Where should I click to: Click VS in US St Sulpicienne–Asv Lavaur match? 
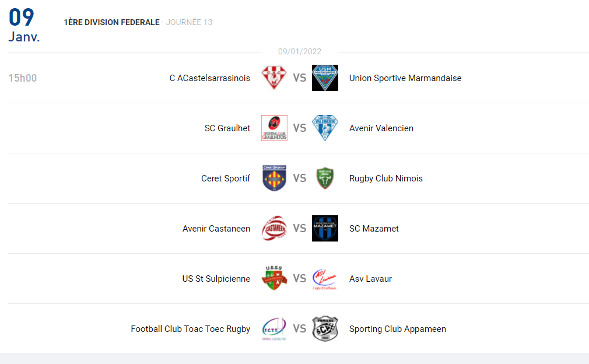[299, 278]
